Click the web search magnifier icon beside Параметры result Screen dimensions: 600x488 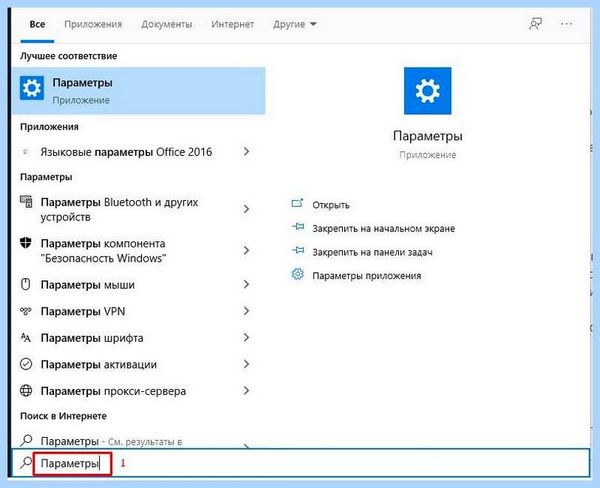tap(26, 440)
